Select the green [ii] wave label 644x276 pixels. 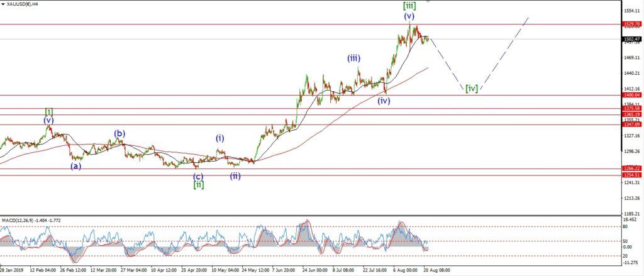pos(198,185)
